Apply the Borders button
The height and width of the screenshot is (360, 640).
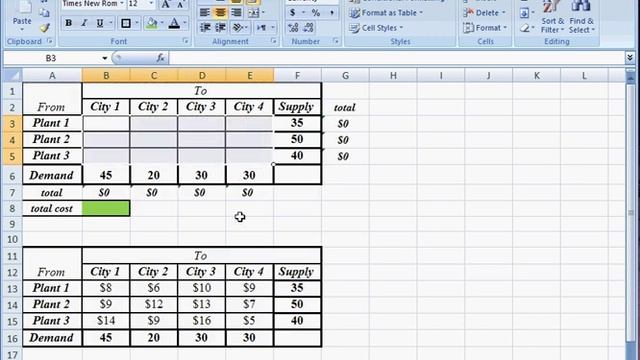pos(126,23)
